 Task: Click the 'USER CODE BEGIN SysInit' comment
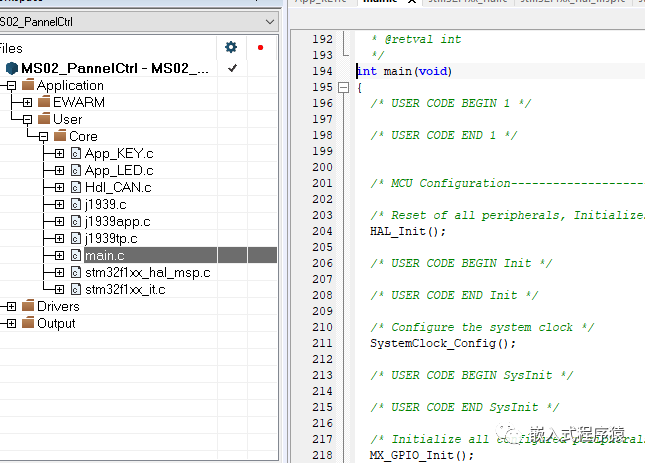472,375
